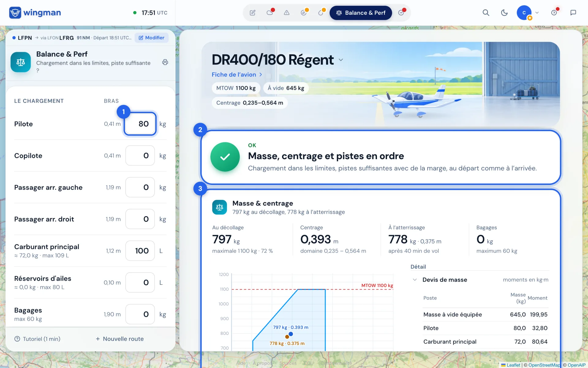Collapse the Devis de masse section
Viewport: 588px width, 368px height.
click(415, 280)
